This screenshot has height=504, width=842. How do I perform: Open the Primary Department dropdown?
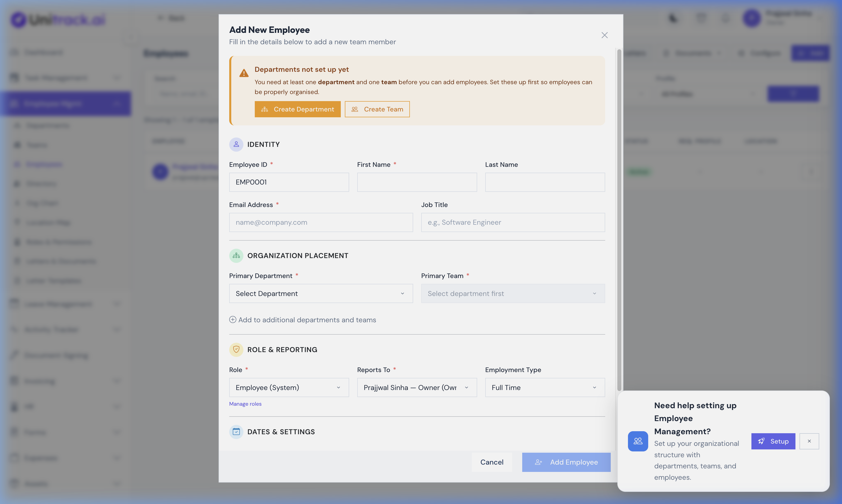click(321, 293)
